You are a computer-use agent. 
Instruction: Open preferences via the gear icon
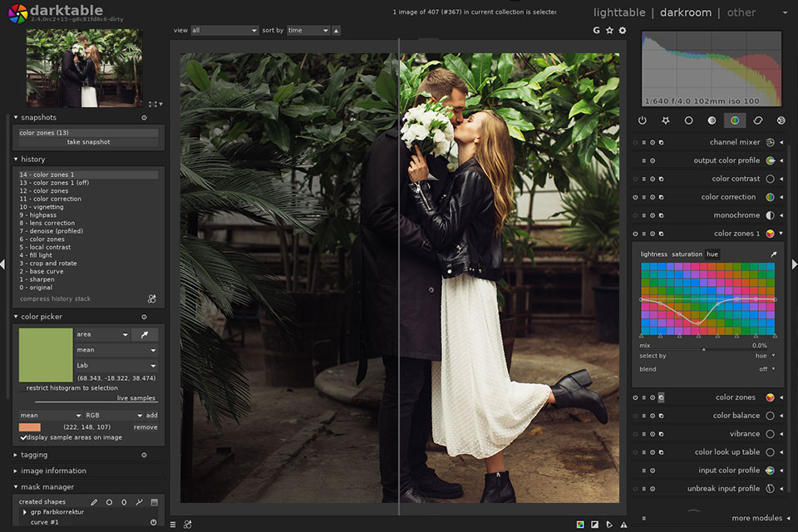pos(623,31)
